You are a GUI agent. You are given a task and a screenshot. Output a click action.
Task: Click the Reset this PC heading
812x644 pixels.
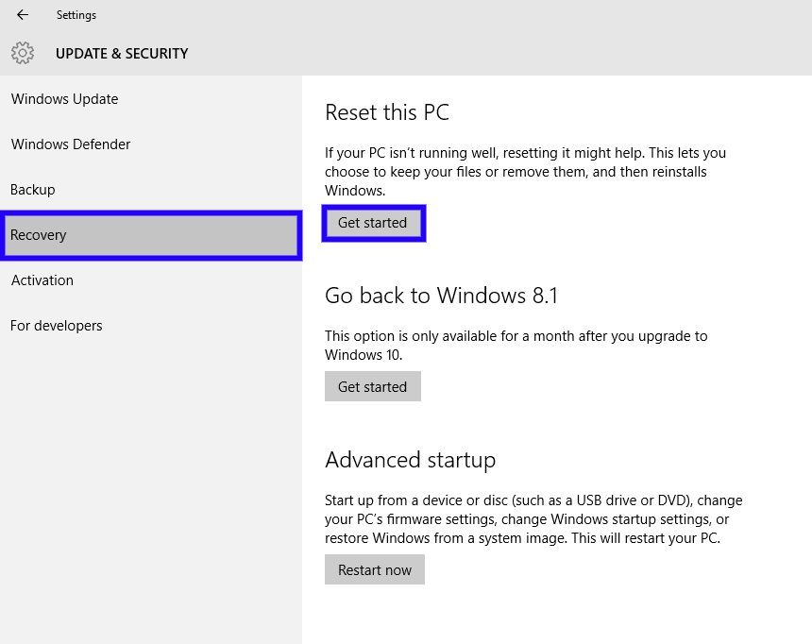(x=387, y=112)
